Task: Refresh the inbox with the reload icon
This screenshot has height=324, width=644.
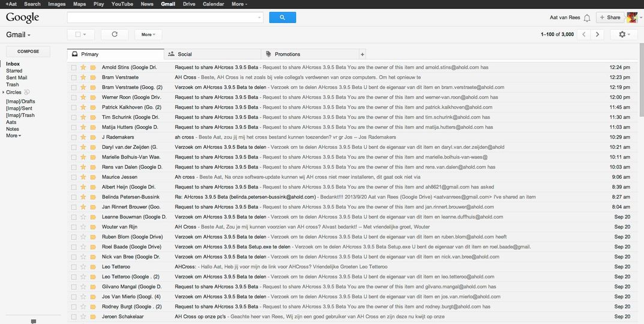Action: [x=115, y=34]
